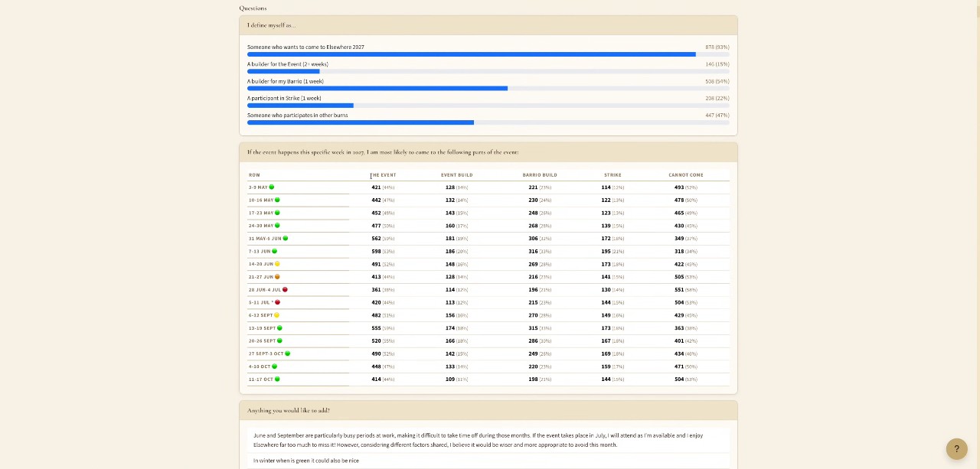This screenshot has height=469, width=980.
Task: Select Cannot Come column header
Action: 686,175
